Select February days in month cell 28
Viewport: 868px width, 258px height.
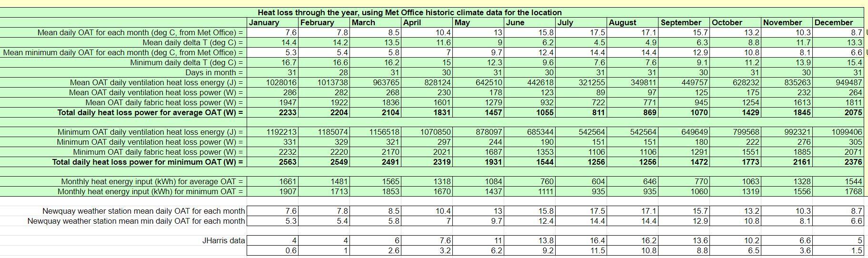pyautogui.click(x=324, y=72)
